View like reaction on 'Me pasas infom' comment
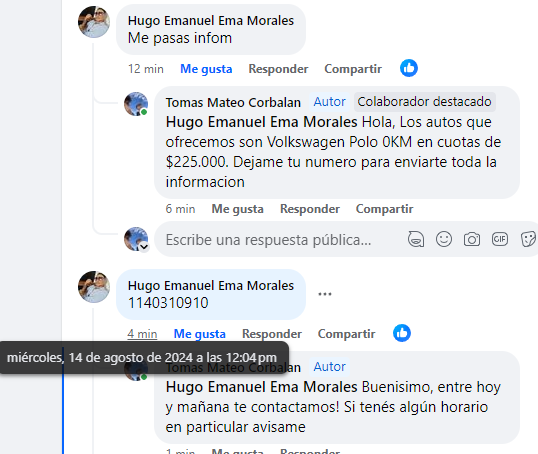 (x=409, y=68)
